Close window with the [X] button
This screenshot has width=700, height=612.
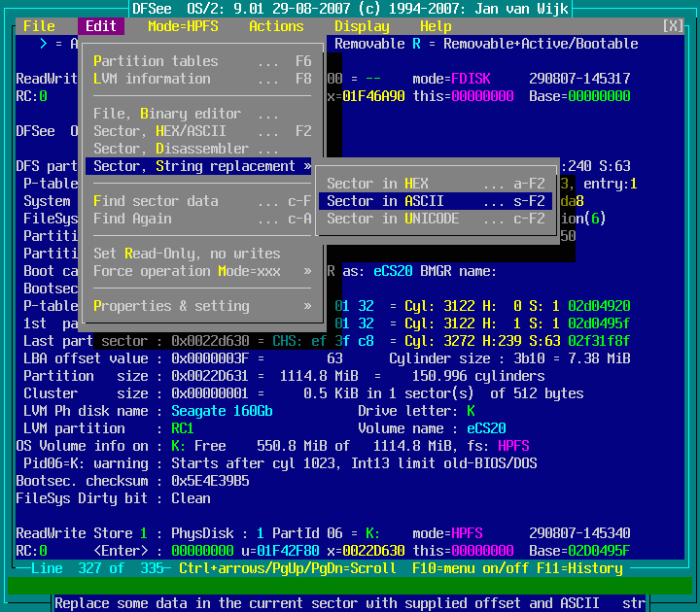[x=673, y=26]
